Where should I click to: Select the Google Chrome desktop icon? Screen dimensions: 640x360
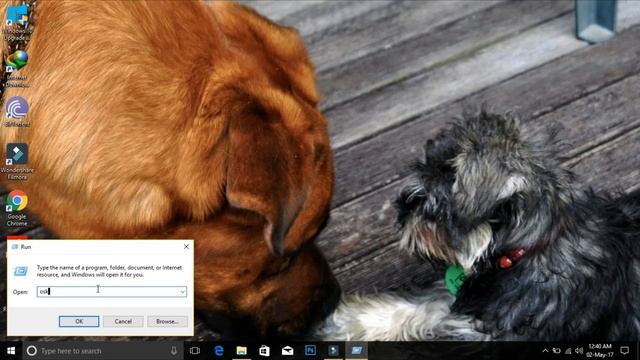[x=17, y=208]
